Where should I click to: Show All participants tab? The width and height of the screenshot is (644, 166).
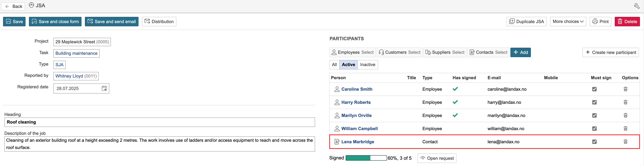point(334,65)
